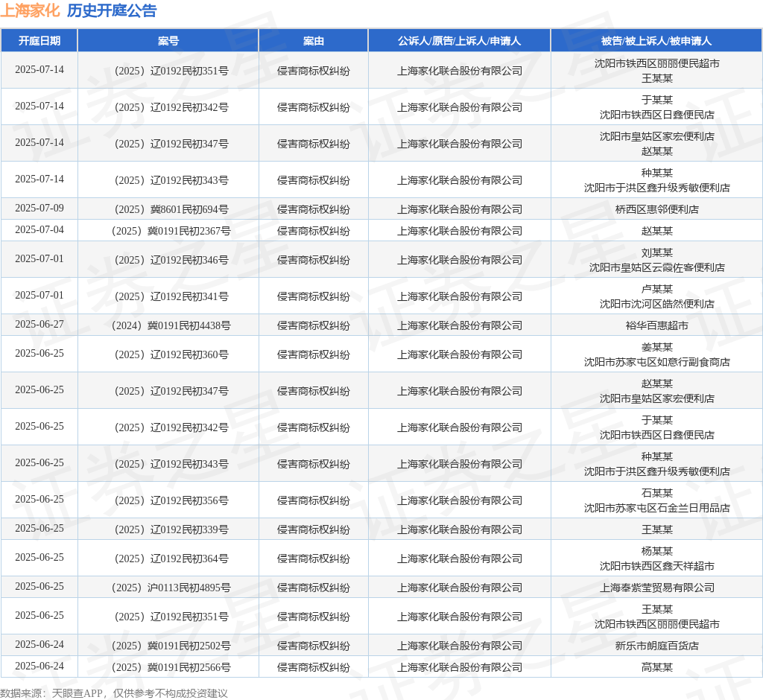Select case number 冀8601民初694号
763x700 pixels.
[x=171, y=209]
